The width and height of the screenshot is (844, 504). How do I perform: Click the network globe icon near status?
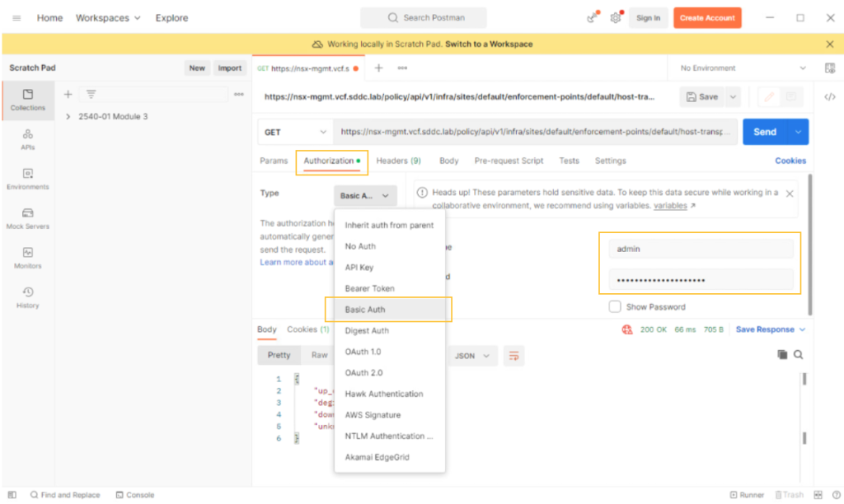pos(627,329)
